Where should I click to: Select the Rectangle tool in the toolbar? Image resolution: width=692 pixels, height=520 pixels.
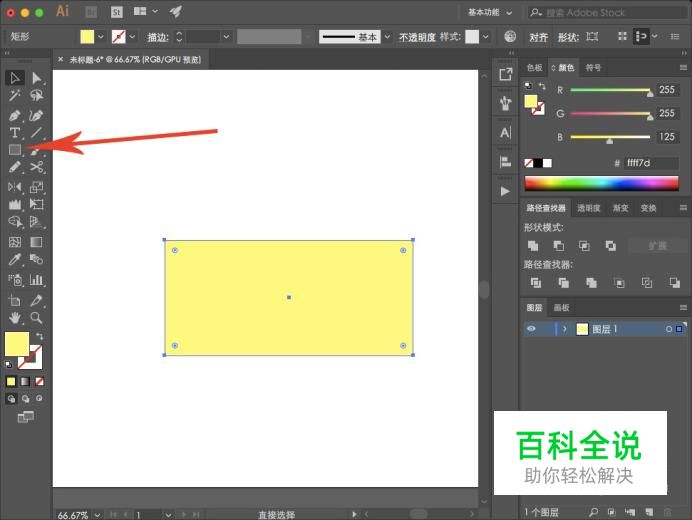point(15,149)
